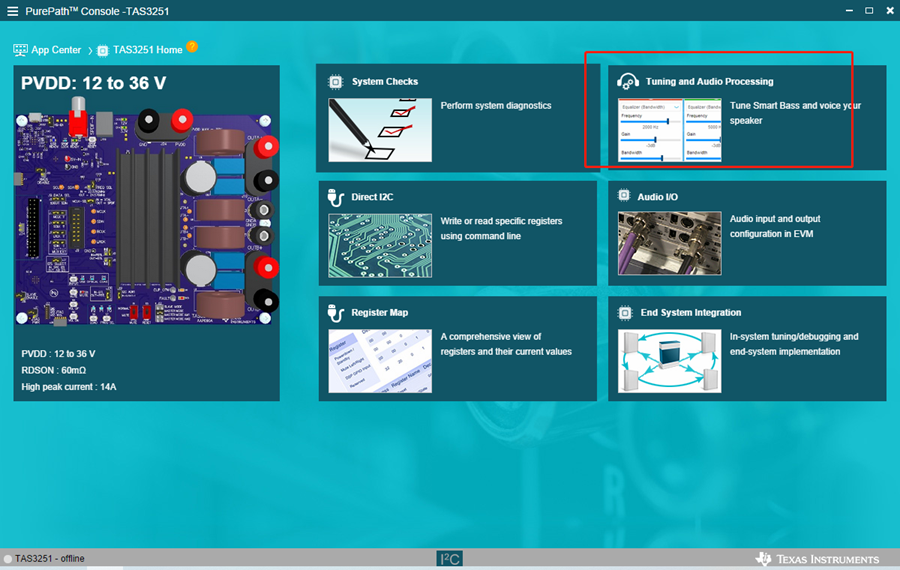
Task: Open End System Integration title
Action: (690, 312)
